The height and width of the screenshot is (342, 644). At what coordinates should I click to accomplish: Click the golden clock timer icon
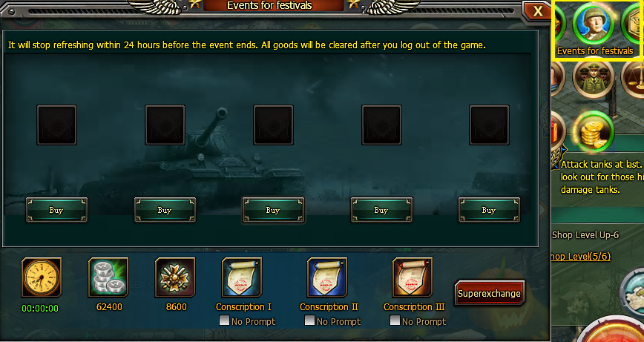tap(42, 277)
